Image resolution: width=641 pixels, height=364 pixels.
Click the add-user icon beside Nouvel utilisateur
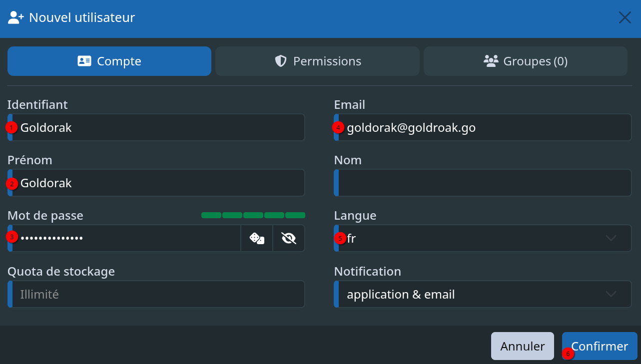[16, 18]
